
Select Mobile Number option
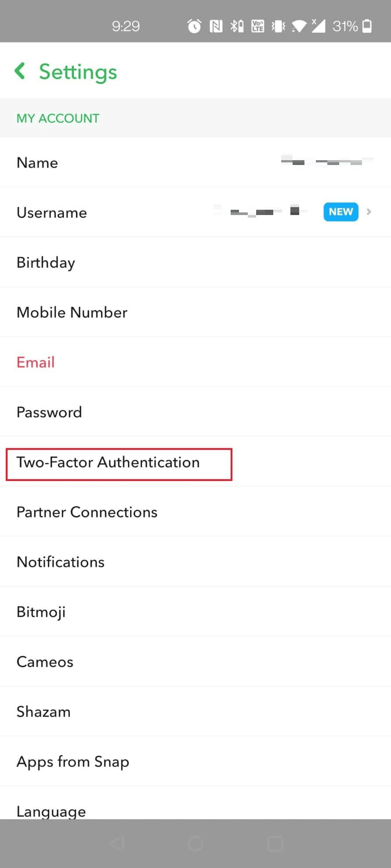pyautogui.click(x=195, y=312)
